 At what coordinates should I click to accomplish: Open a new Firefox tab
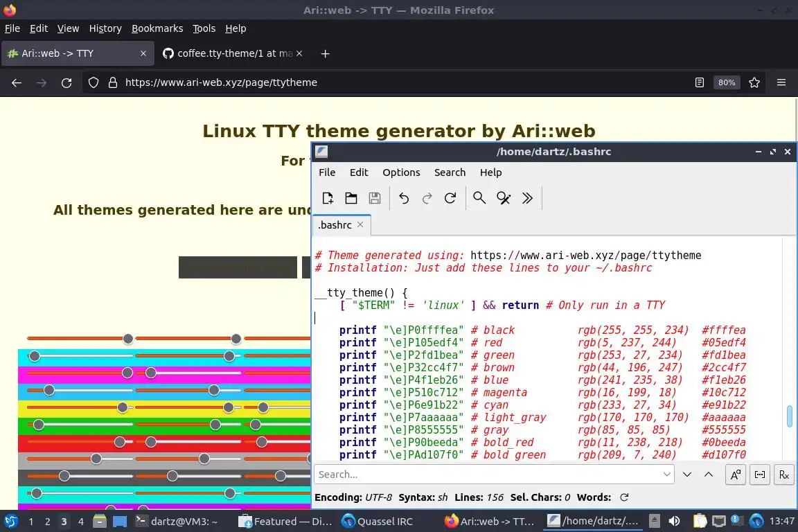click(x=325, y=53)
